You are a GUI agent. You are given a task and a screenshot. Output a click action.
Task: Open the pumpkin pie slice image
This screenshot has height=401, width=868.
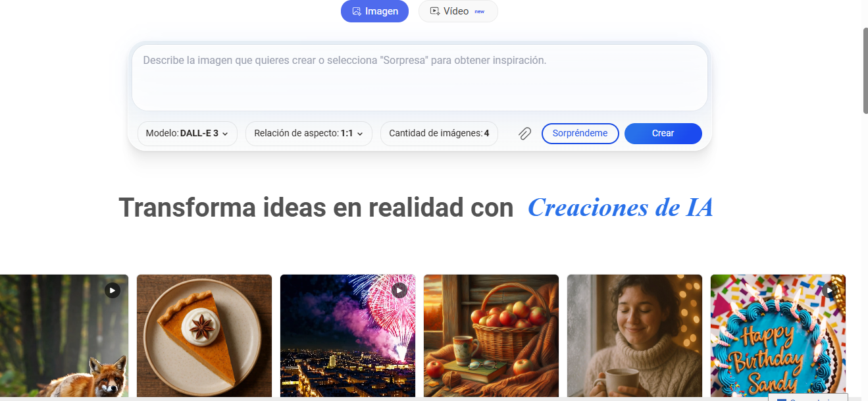coord(204,336)
